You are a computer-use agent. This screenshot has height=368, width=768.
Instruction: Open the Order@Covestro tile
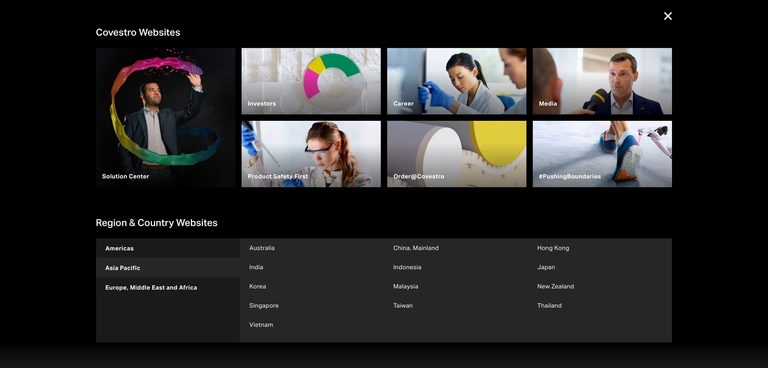pyautogui.click(x=456, y=154)
